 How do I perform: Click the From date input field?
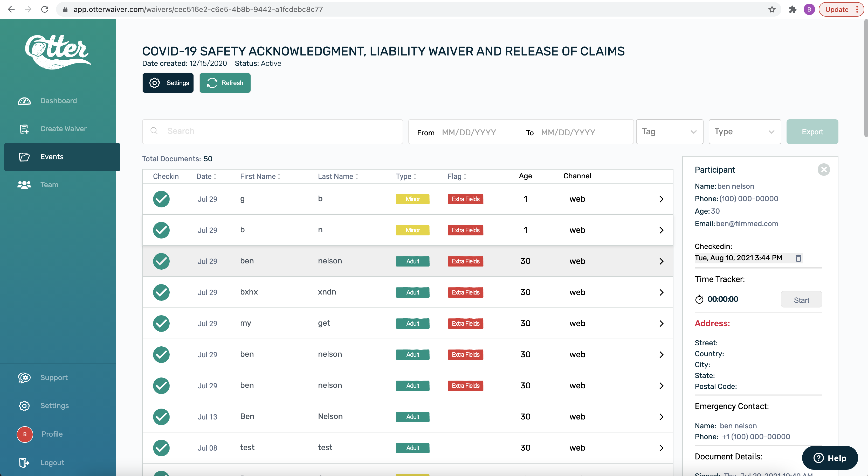[x=469, y=132]
